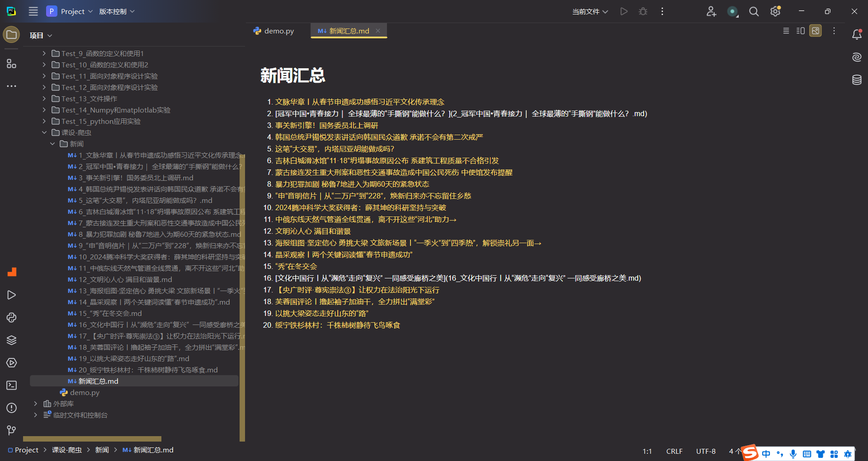This screenshot has height=461, width=868.
Task: Expand the Test_13_文件操作 folder
Action: [44, 99]
